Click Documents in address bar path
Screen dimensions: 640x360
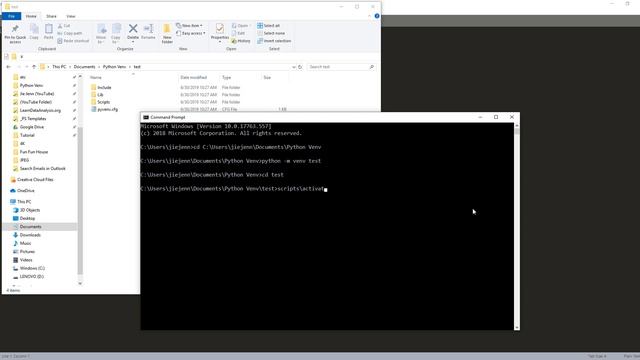(x=84, y=67)
